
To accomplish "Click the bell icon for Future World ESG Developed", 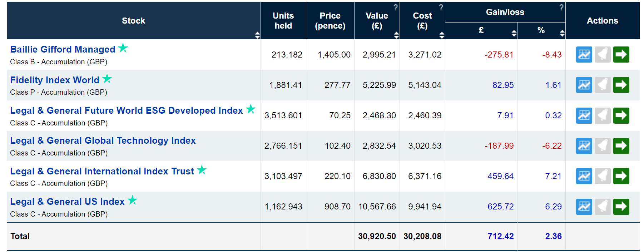I will pos(603,115).
